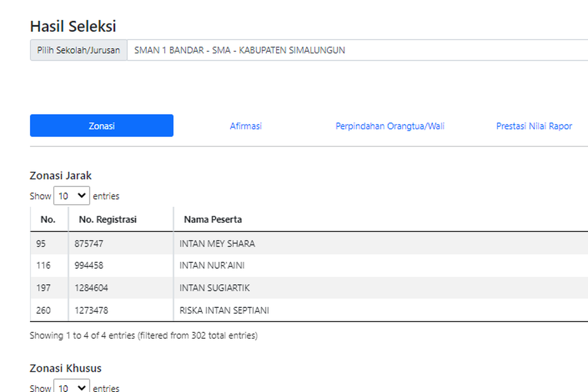Sort by Nama Peserta column header
Screen dimensions: 588x392
pyautogui.click(x=213, y=220)
